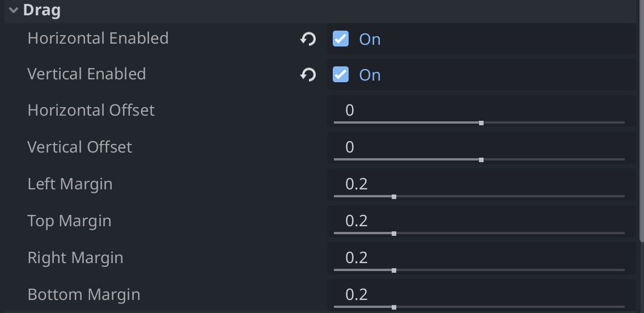The width and height of the screenshot is (644, 313).
Task: Click the Left Margin value 0.2
Action: [x=356, y=184]
